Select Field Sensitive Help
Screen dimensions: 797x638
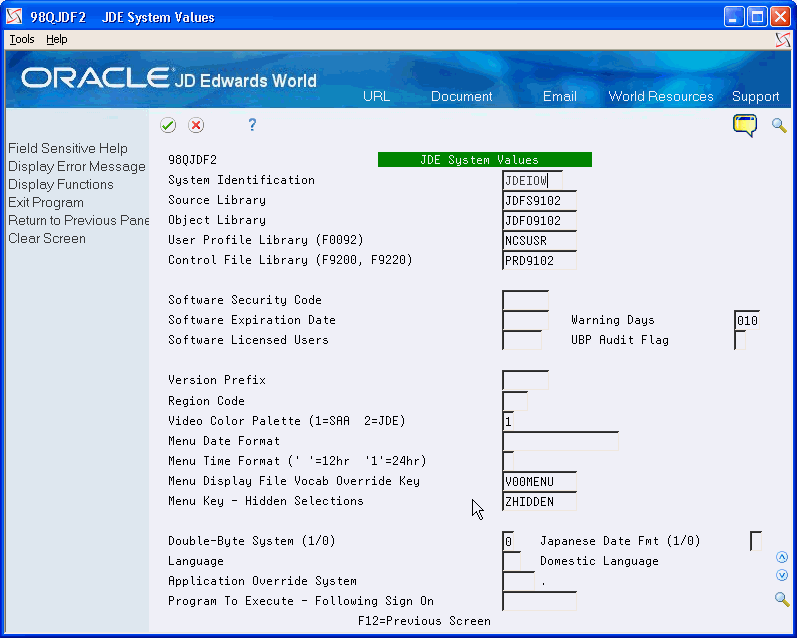68,148
